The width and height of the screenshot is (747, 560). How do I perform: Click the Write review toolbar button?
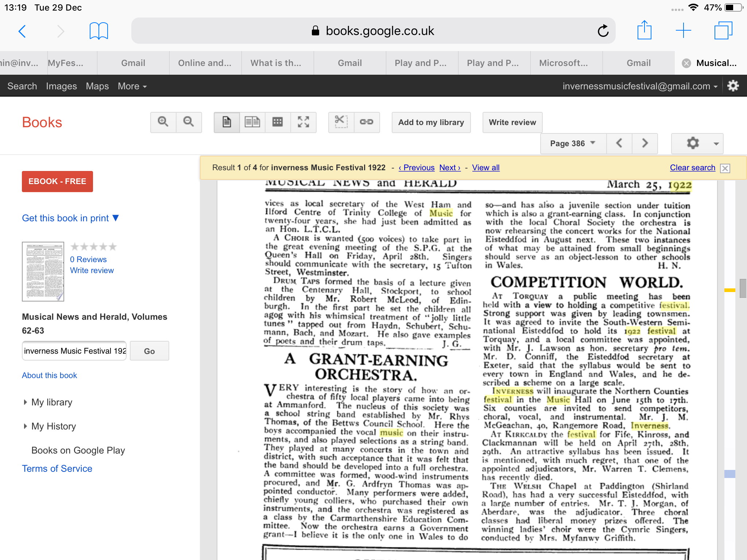[x=512, y=122]
